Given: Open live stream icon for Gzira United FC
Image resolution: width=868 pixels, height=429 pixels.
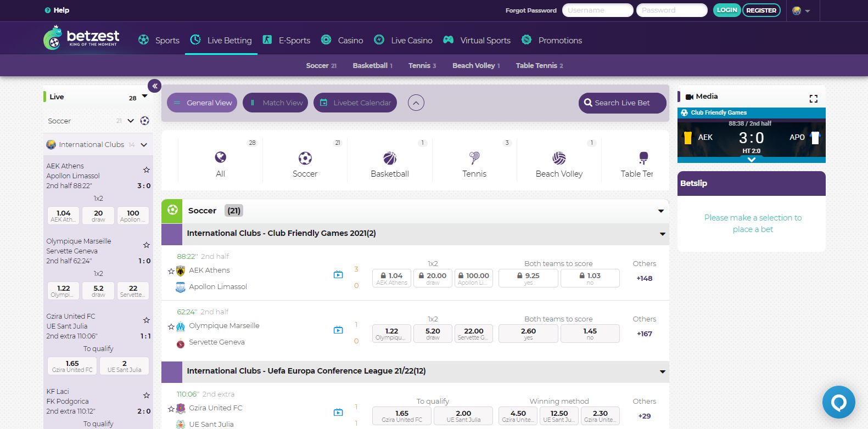Looking at the screenshot, I should click(338, 412).
